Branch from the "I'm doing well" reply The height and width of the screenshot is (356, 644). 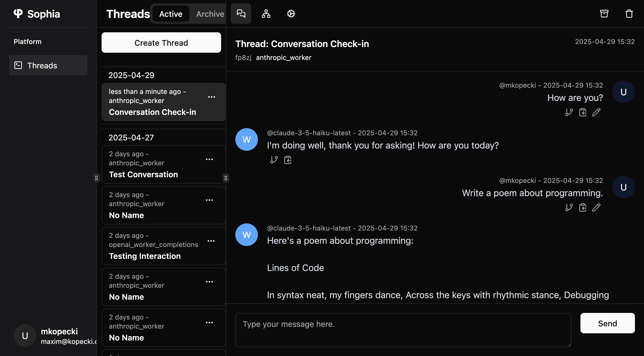274,160
